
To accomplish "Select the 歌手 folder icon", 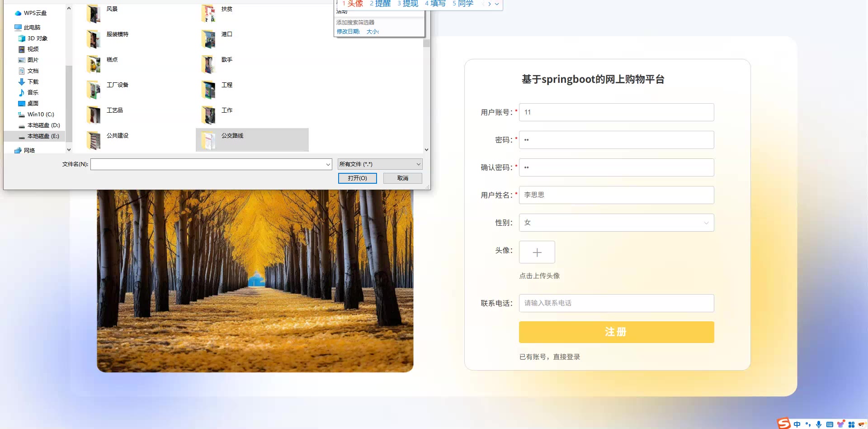I will coord(208,65).
